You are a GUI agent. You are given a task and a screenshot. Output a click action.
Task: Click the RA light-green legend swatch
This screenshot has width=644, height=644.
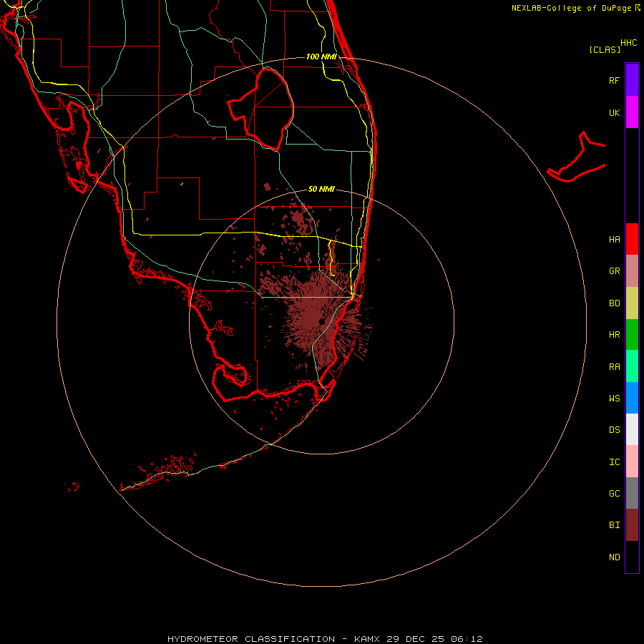click(632, 366)
